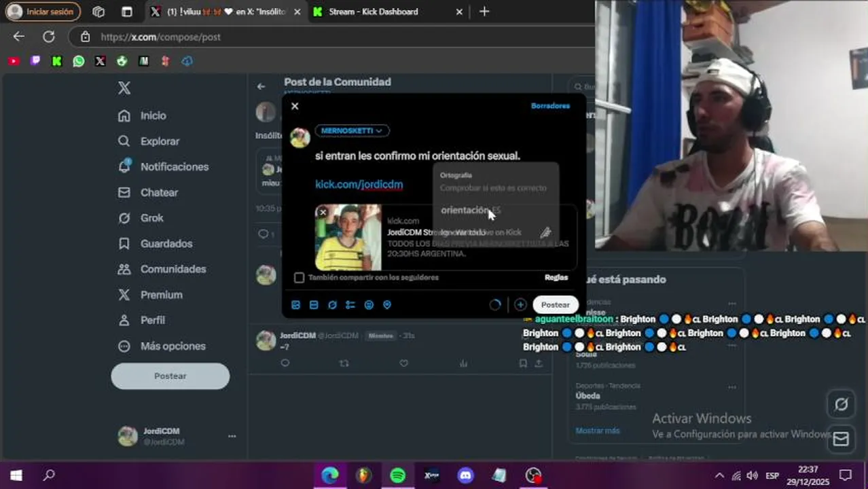Screen dimensions: 868x489
Task: Repost JordiCDM's '~7' post
Action: 344,363
